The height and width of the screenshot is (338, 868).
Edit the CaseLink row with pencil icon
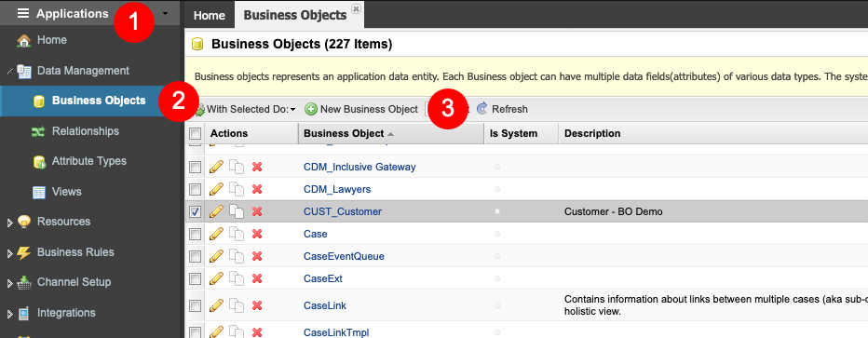[216, 305]
